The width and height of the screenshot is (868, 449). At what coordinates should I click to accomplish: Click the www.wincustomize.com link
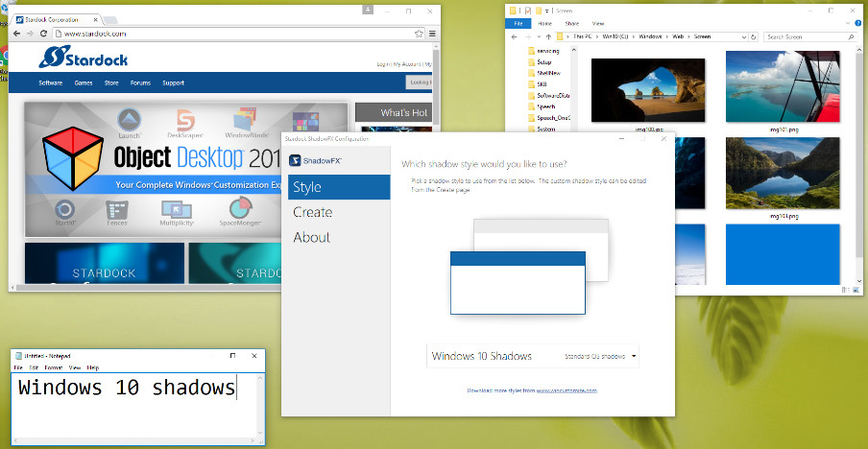coord(567,390)
